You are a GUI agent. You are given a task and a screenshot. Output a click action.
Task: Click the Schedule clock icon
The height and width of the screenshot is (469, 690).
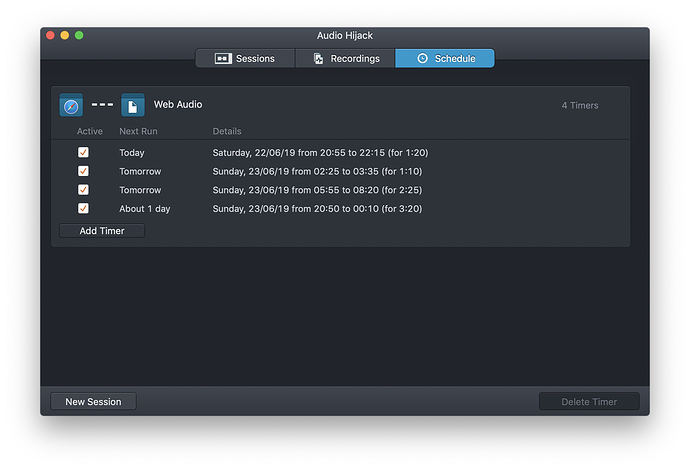pyautogui.click(x=422, y=59)
